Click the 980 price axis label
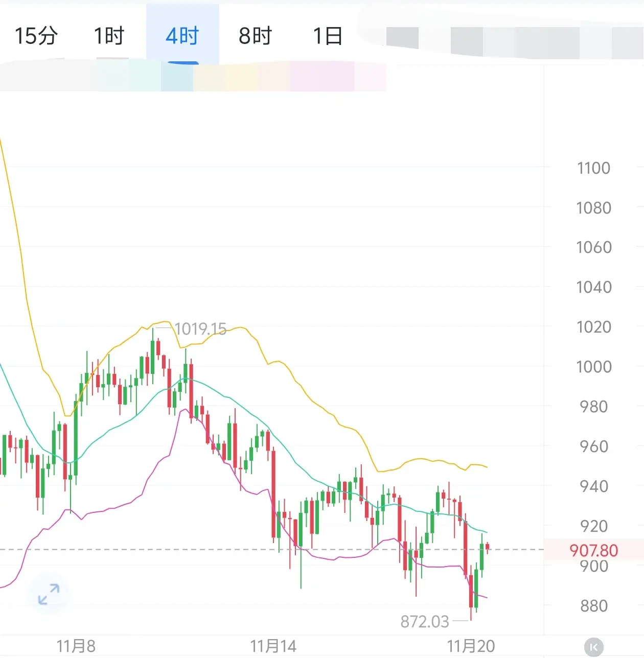 (x=593, y=407)
